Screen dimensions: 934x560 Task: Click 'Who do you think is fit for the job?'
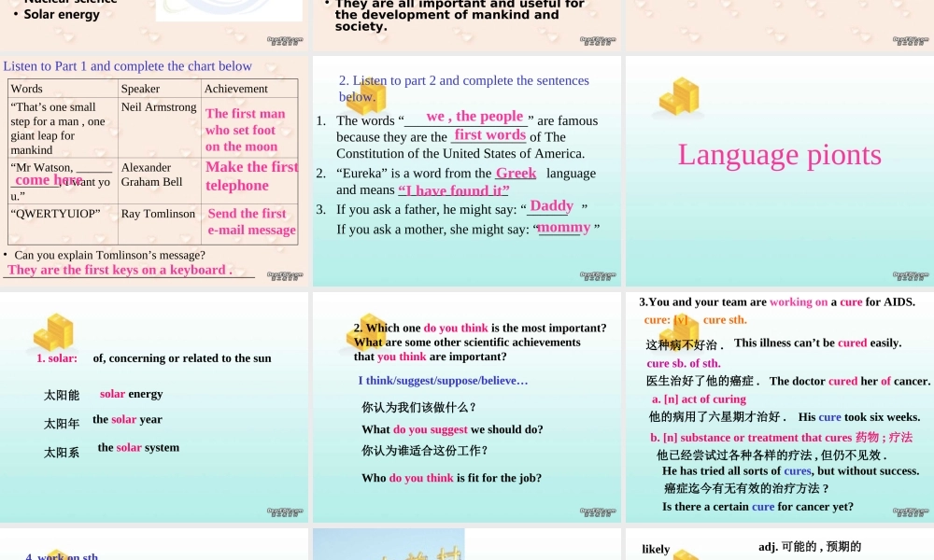(451, 478)
